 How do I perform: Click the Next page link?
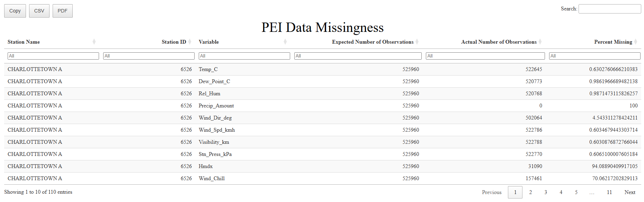[x=630, y=192]
